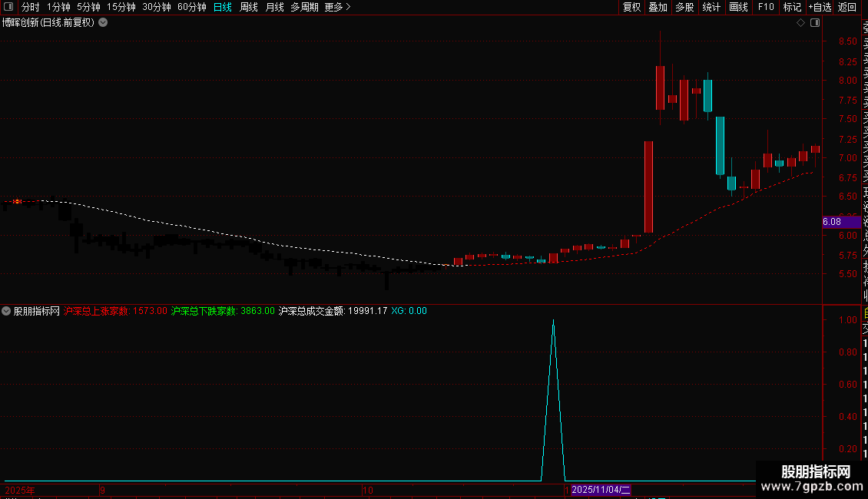Open F10 company info
Image resolution: width=868 pixels, height=499 pixels.
pyautogui.click(x=766, y=7)
